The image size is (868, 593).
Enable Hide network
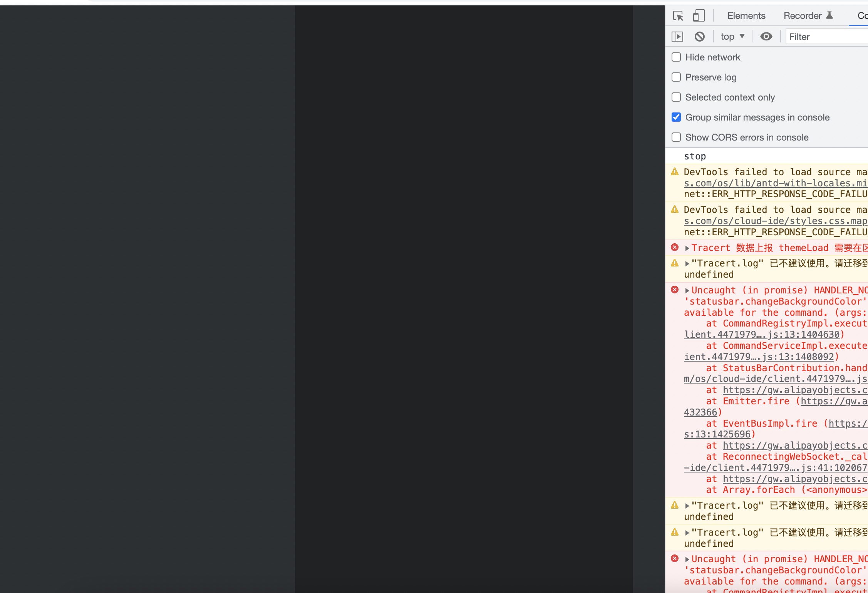pyautogui.click(x=676, y=57)
